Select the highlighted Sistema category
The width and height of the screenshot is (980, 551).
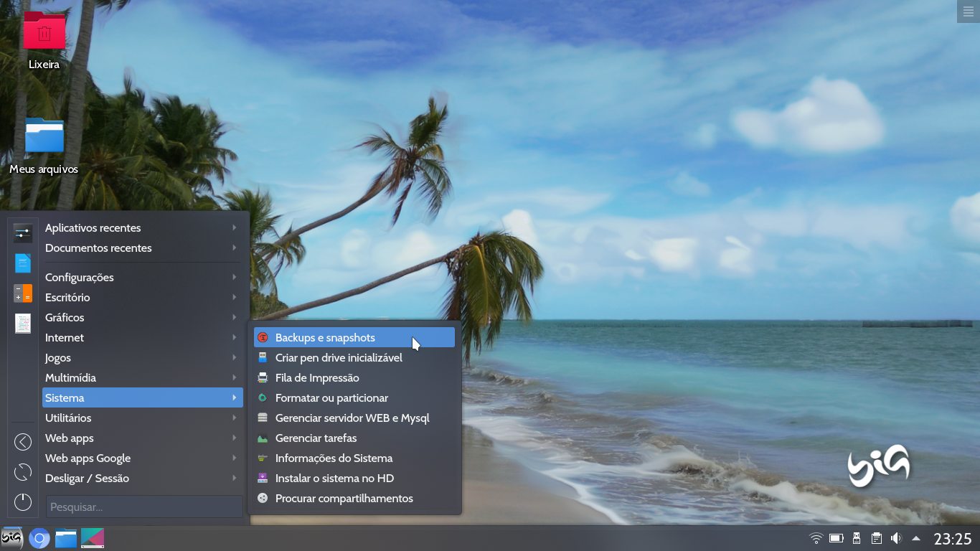pyautogui.click(x=143, y=397)
